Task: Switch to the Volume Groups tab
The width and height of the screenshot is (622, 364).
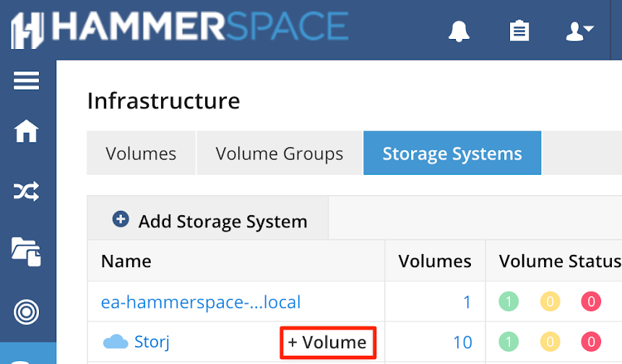Action: 280,153
